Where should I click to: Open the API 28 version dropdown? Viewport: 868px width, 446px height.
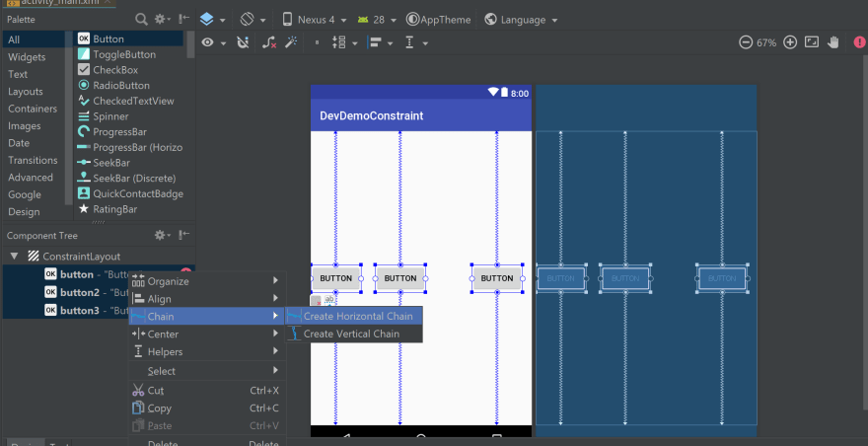click(377, 20)
